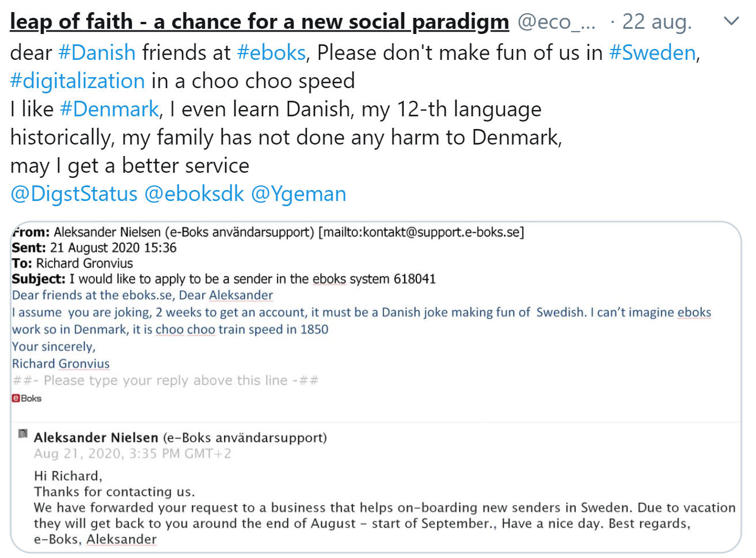Image resolution: width=756 pixels, height=558 pixels.
Task: Select the #Danish hashtag
Action: 97,52
